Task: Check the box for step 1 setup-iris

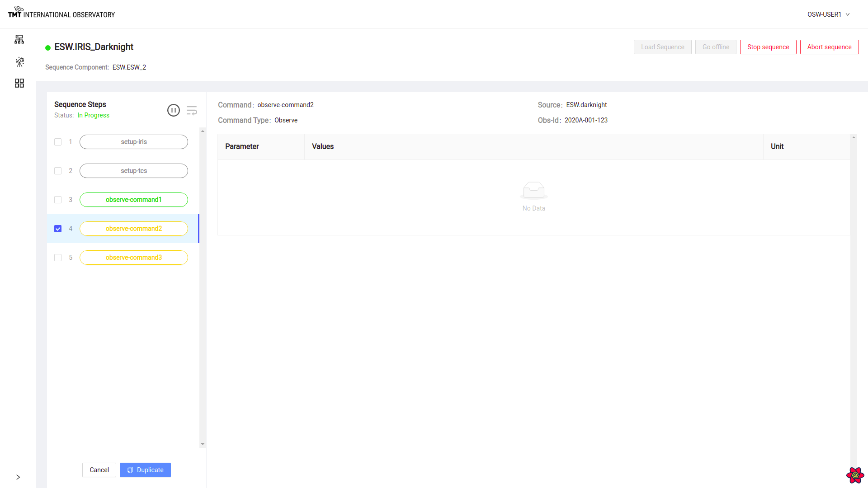Action: 58,142
